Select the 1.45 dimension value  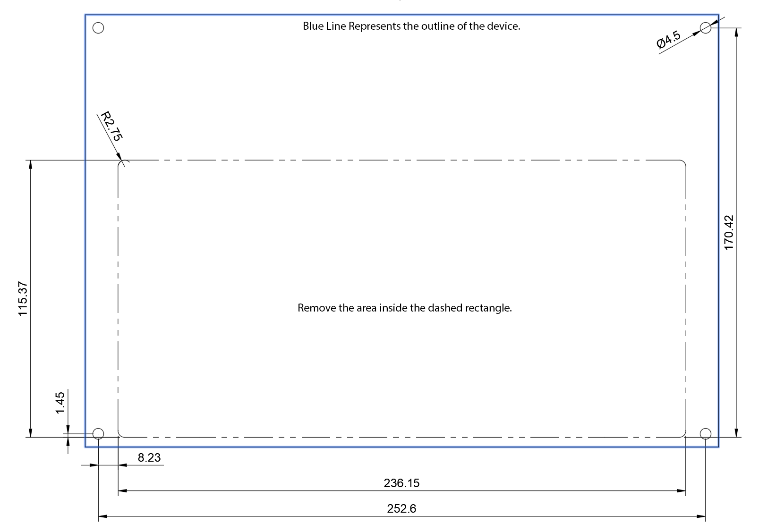pyautogui.click(x=60, y=403)
